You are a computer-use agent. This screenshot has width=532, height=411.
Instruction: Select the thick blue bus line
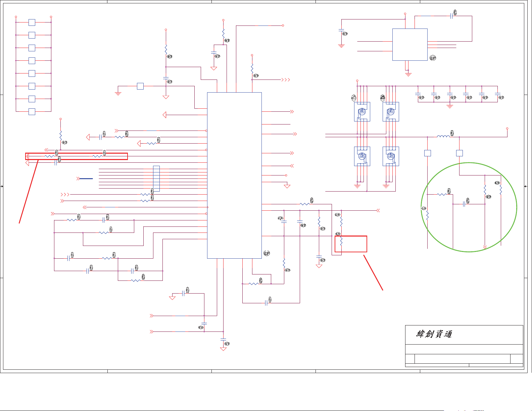pos(86,178)
